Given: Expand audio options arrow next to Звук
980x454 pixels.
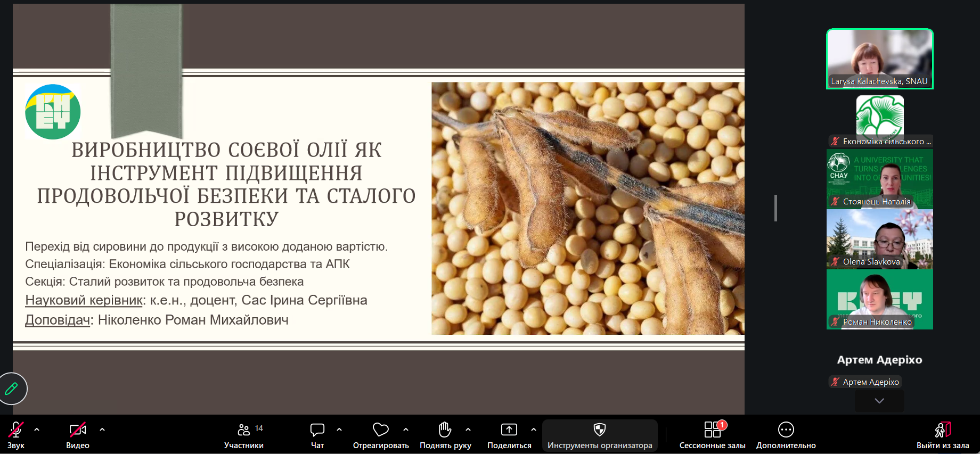Looking at the screenshot, I should (x=37, y=429).
